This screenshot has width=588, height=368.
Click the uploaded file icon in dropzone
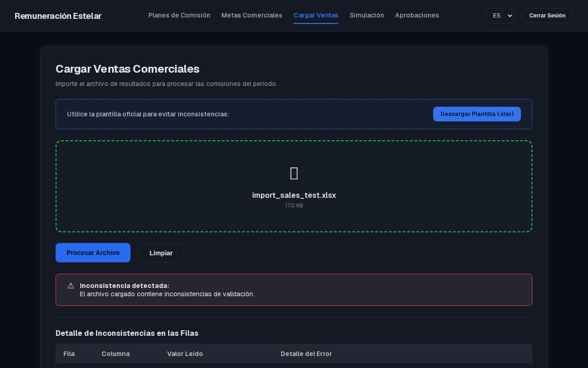click(x=294, y=173)
